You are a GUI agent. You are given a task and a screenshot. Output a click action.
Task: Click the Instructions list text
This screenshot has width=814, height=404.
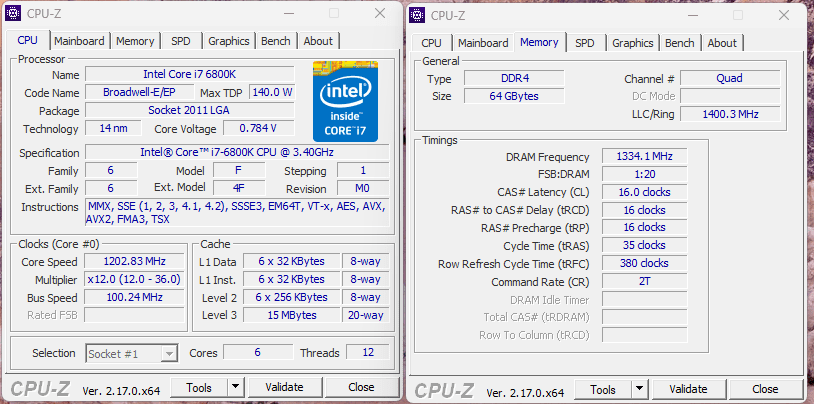[237, 213]
